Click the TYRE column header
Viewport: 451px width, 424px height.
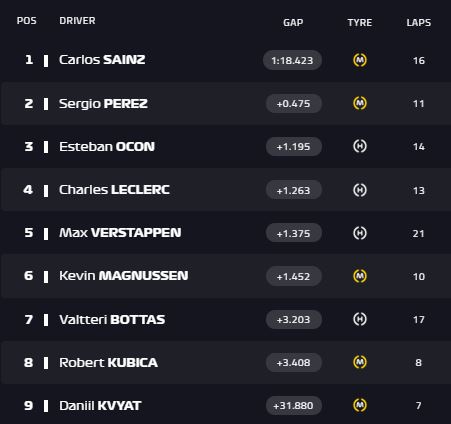pyautogui.click(x=360, y=23)
